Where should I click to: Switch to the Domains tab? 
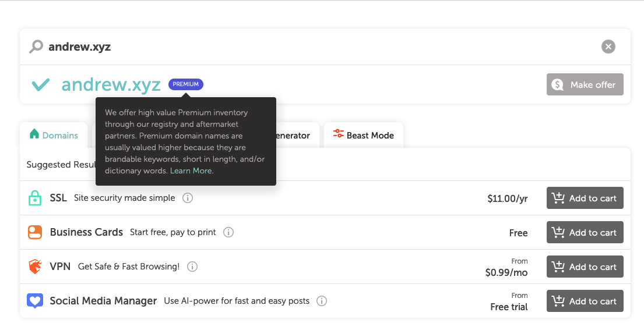click(54, 136)
